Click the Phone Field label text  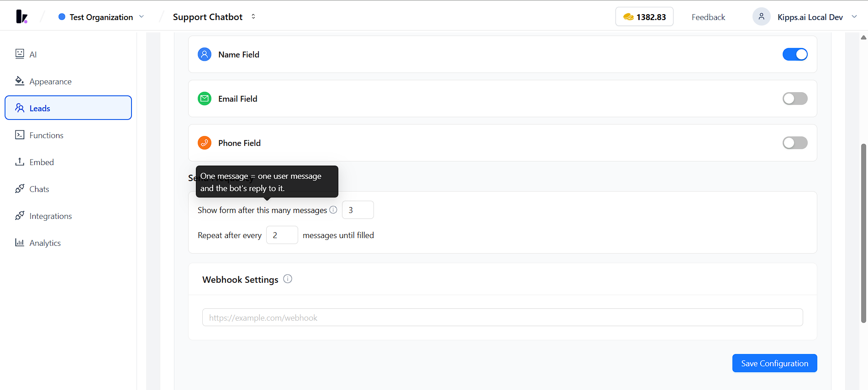pos(240,143)
